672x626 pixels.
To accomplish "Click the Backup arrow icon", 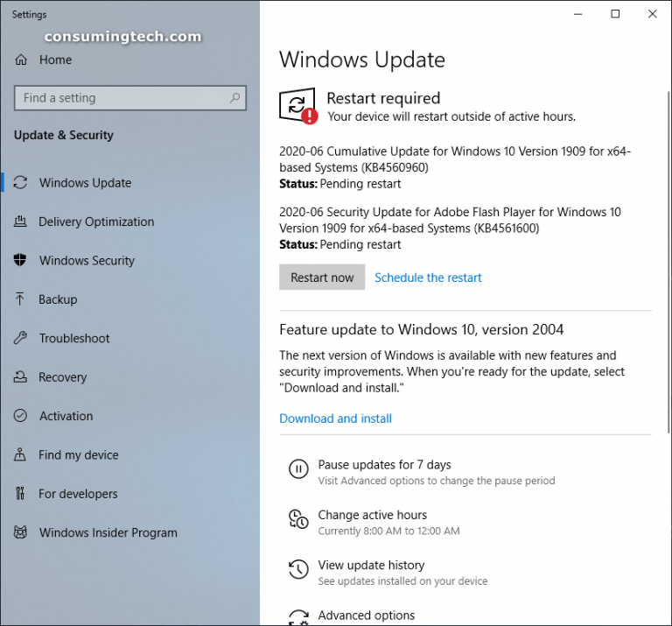I will 20,299.
